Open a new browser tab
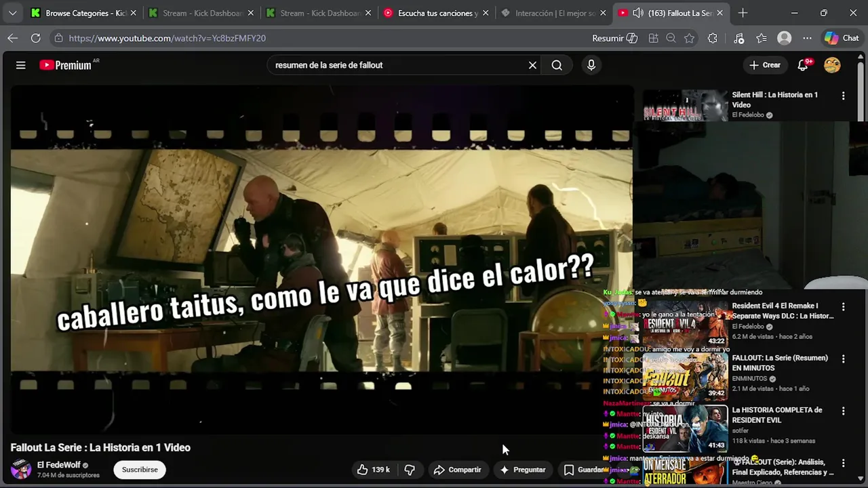Screen dimensions: 868x488 point(743,13)
